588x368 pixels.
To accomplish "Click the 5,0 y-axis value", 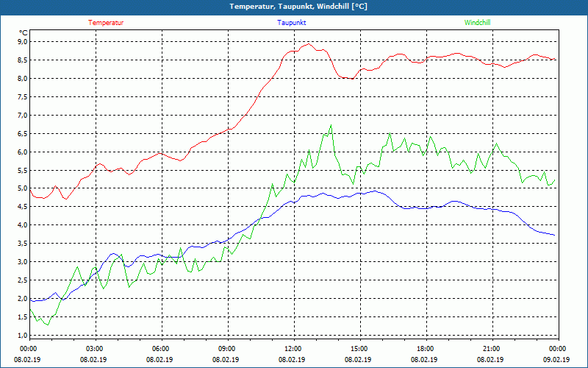I will 24,188.
